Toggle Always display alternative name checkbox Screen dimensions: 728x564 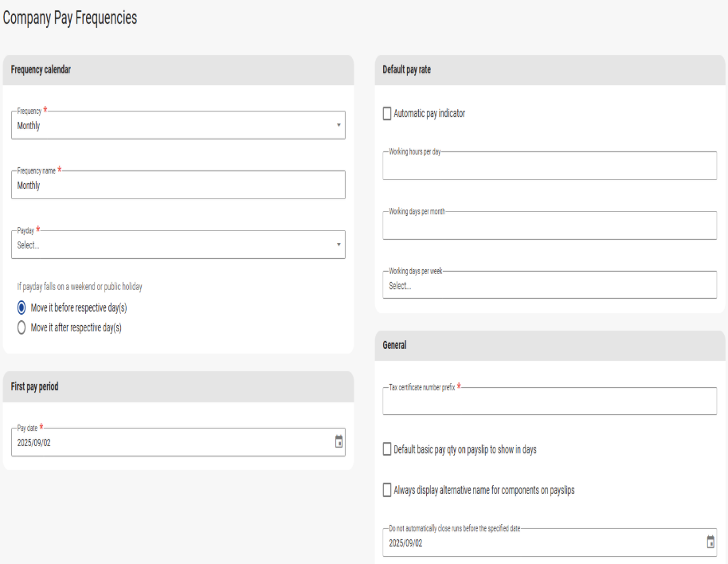(387, 491)
